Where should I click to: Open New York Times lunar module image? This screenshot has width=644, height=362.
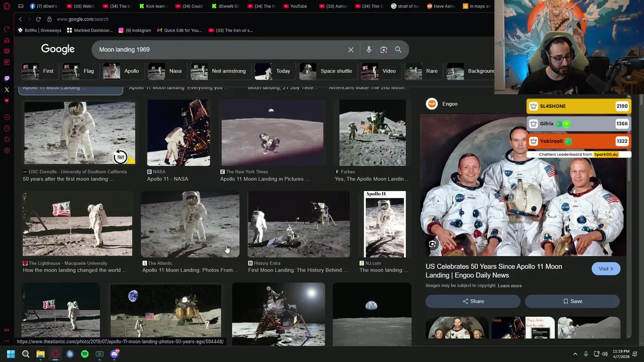[x=273, y=133]
